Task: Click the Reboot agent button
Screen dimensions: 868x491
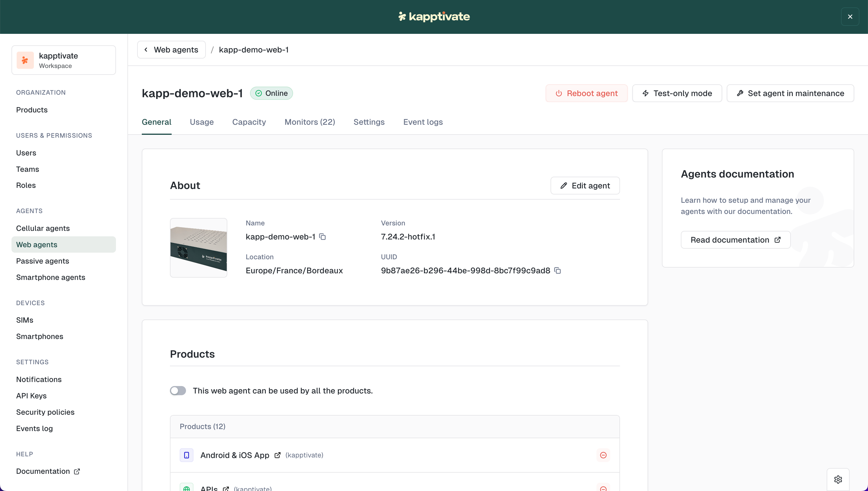Action: 586,93
